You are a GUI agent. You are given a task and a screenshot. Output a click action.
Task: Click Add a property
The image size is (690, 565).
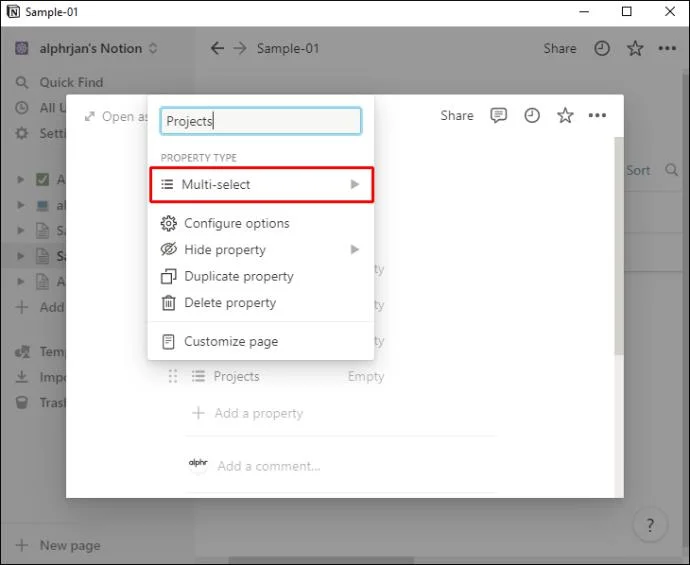(x=248, y=413)
